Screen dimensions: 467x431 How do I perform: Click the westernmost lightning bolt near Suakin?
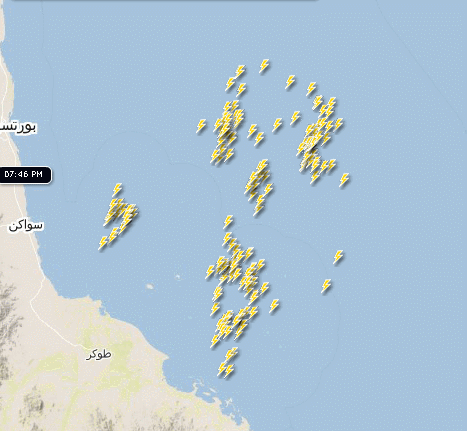[103, 242]
